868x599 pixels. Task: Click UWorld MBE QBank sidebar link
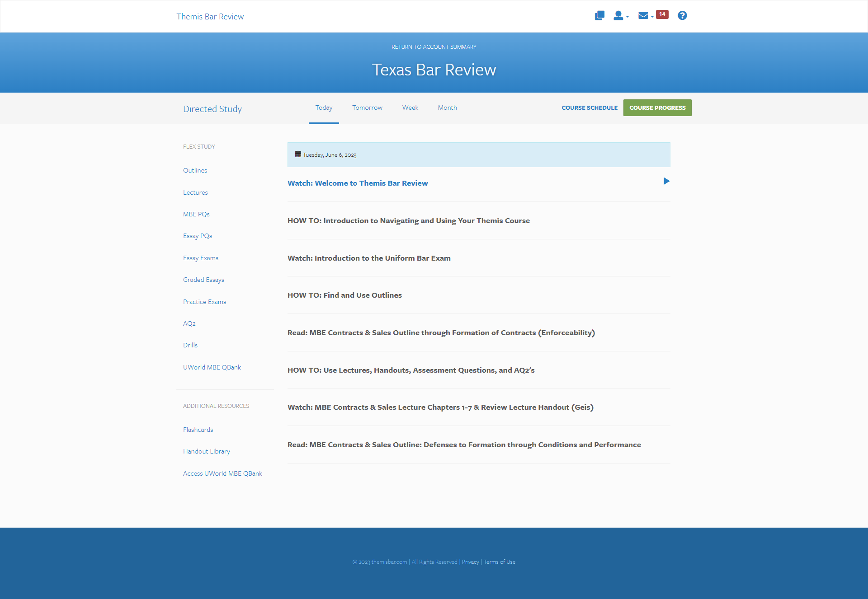pyautogui.click(x=212, y=367)
